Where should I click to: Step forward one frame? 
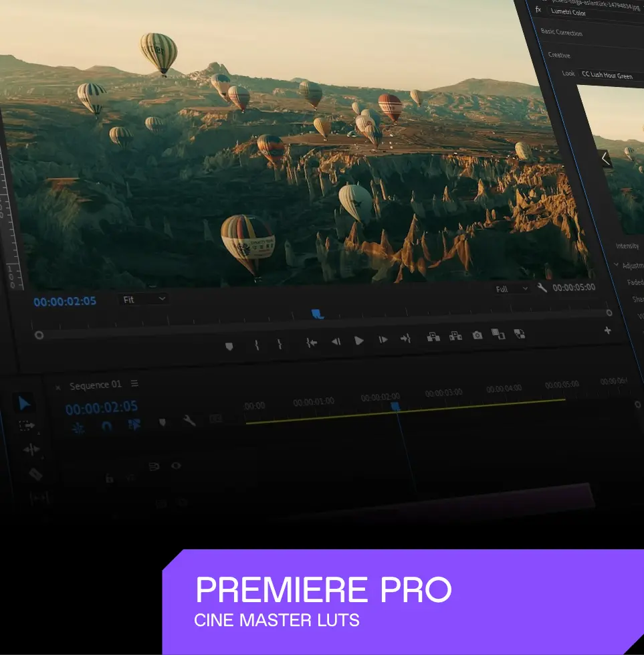[383, 340]
